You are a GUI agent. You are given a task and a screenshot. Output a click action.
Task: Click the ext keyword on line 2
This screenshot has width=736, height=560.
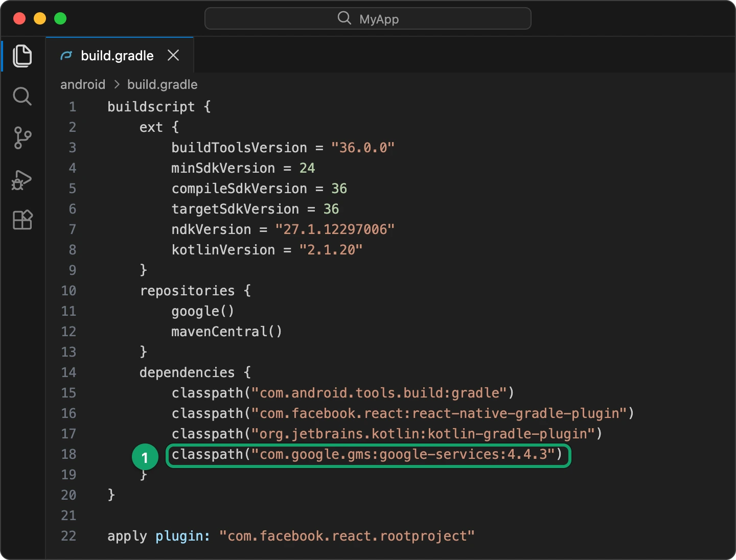coord(151,127)
